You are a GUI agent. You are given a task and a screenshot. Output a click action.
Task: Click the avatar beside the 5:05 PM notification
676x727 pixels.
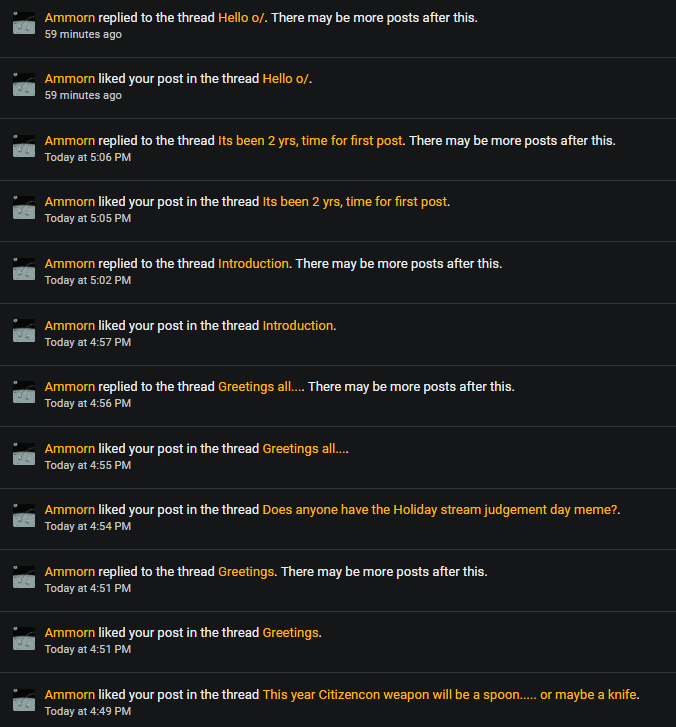point(24,209)
